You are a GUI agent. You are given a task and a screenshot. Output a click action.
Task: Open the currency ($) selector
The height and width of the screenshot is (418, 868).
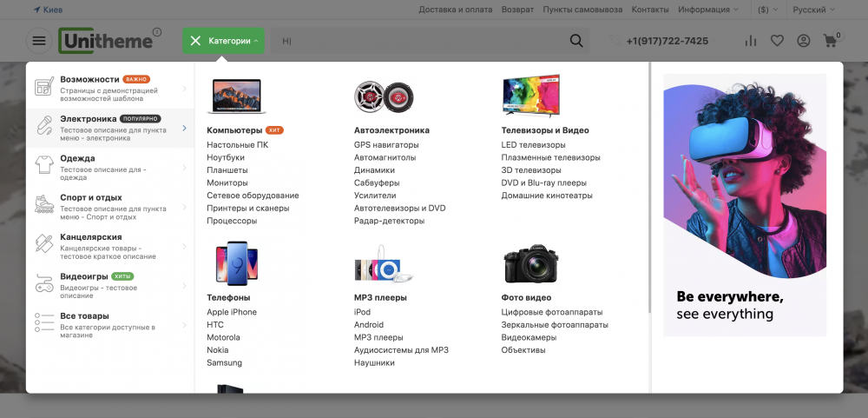pos(767,10)
